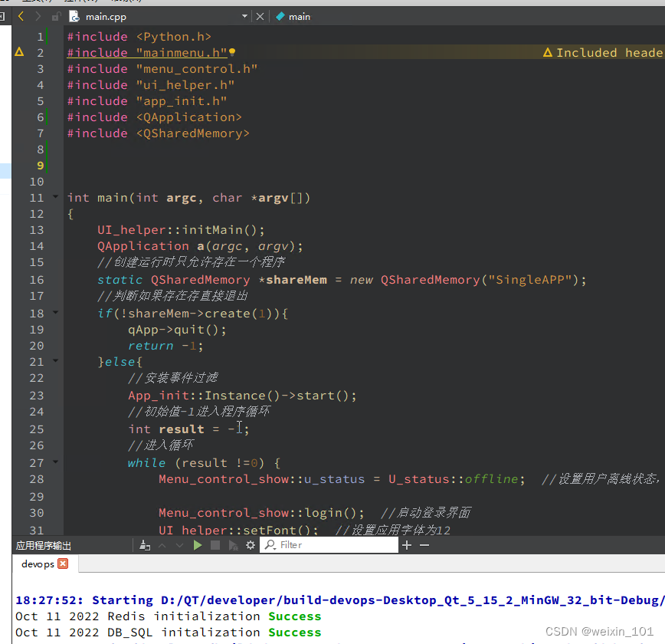Click UI_helper::initMain(); on line 13
This screenshot has height=644, width=665.
181,230
